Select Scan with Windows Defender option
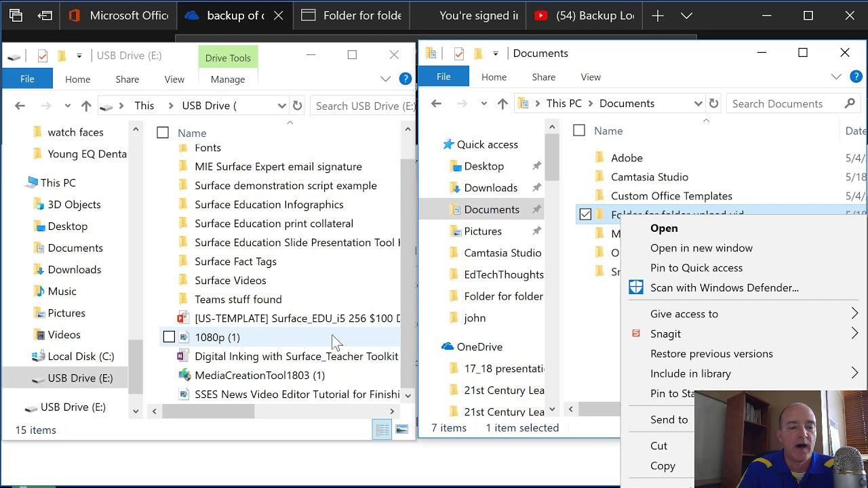This screenshot has width=868, height=488. click(724, 287)
